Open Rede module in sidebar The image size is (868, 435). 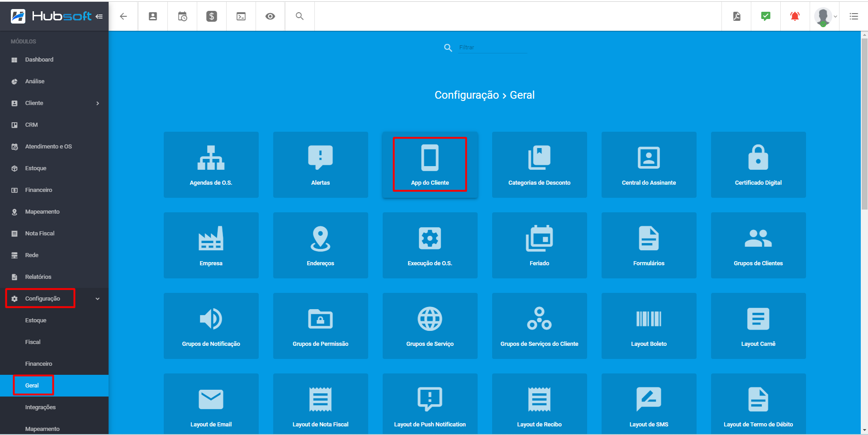point(54,255)
